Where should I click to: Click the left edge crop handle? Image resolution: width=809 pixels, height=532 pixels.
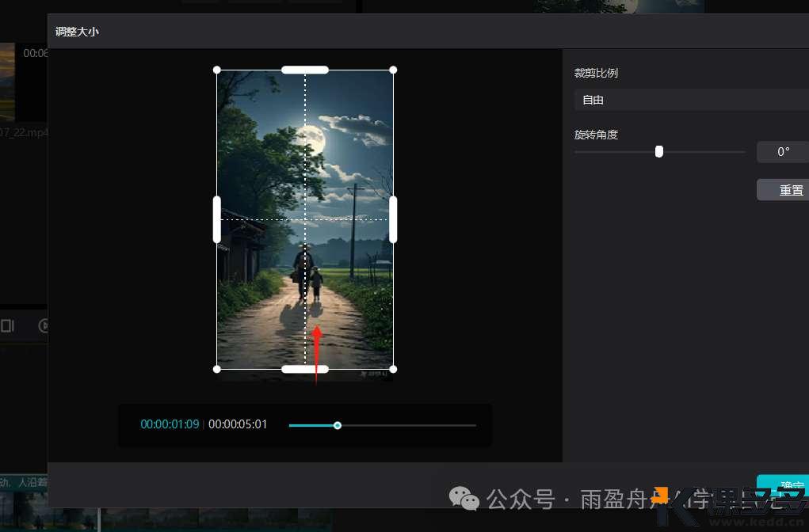[217, 219]
